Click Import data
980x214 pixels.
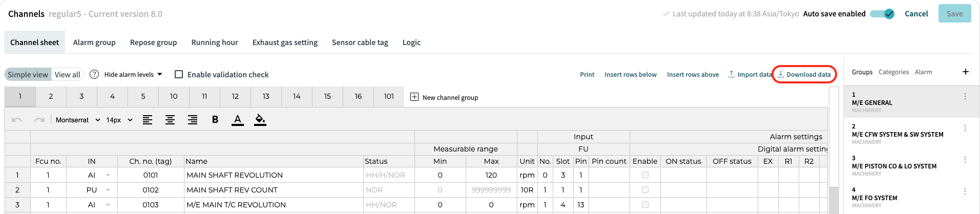tap(750, 74)
